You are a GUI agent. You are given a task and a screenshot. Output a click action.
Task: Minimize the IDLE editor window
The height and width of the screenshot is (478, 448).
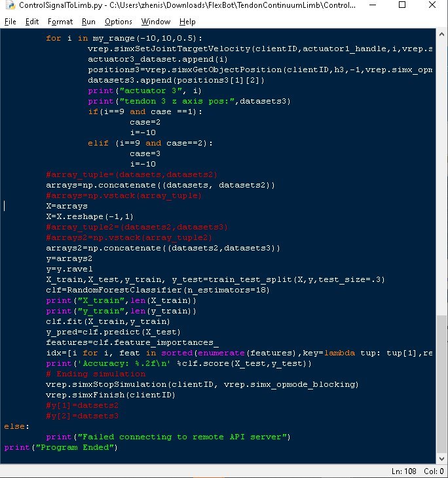coord(373,5)
